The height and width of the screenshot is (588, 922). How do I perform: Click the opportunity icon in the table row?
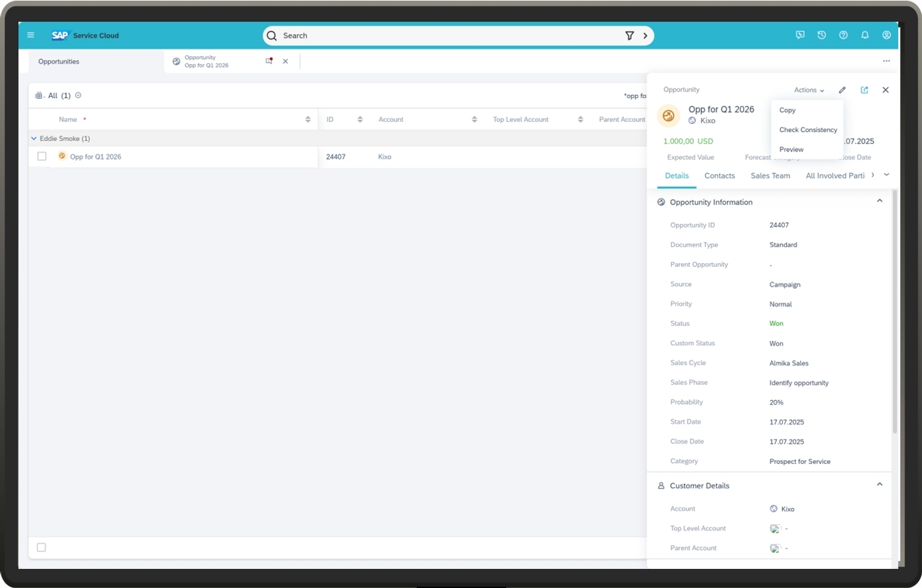62,156
